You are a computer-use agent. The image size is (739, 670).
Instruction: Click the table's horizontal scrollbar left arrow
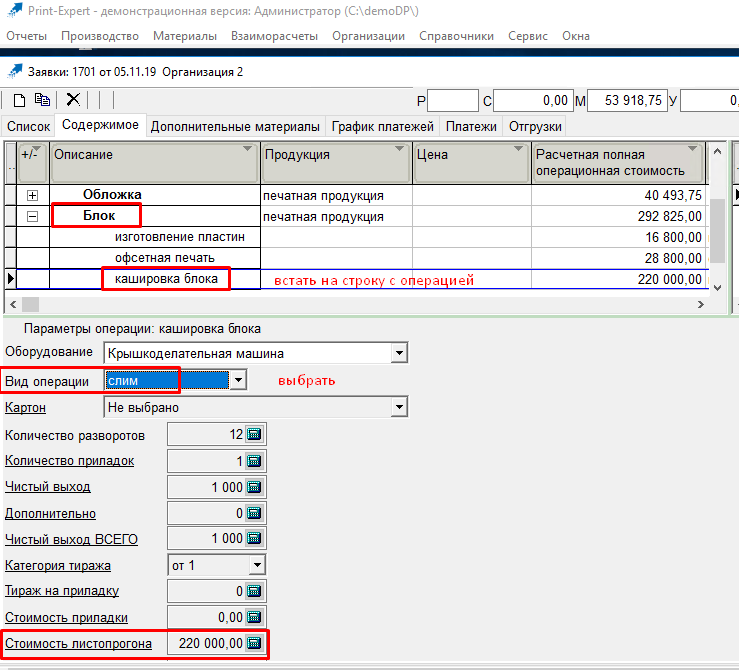tap(11, 304)
